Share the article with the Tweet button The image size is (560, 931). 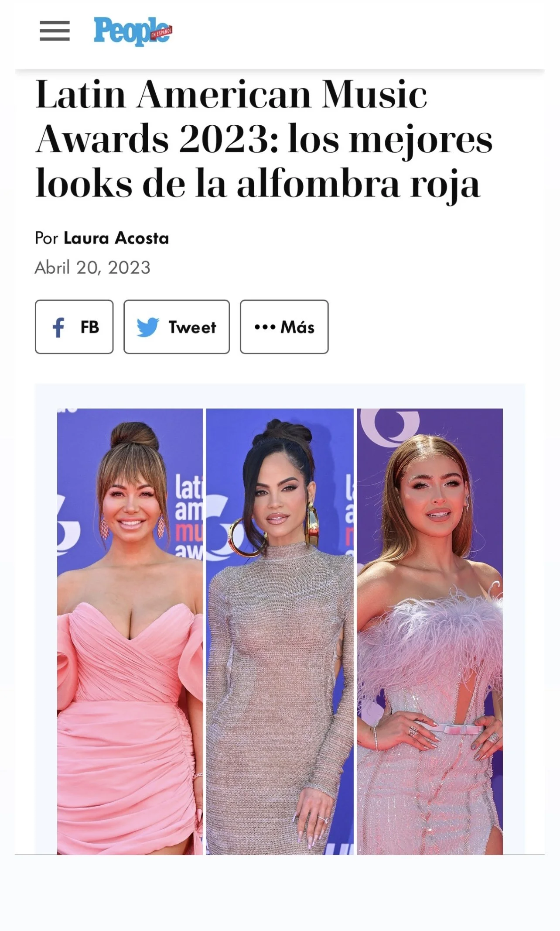(x=177, y=326)
